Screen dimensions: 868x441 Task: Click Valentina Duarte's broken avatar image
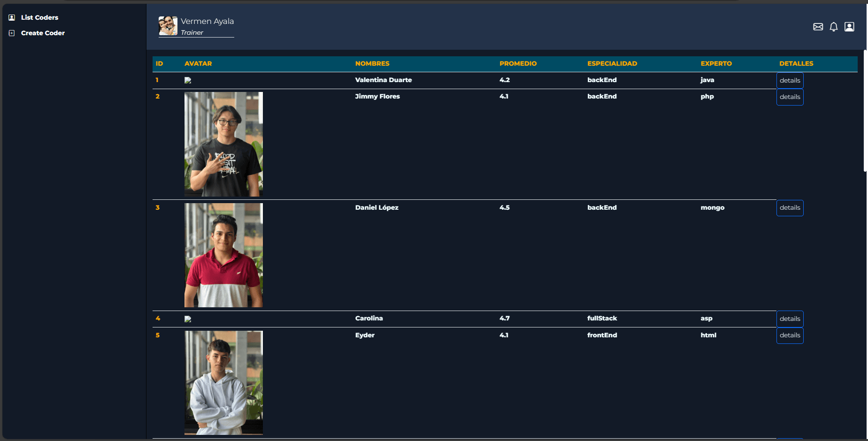tap(188, 80)
